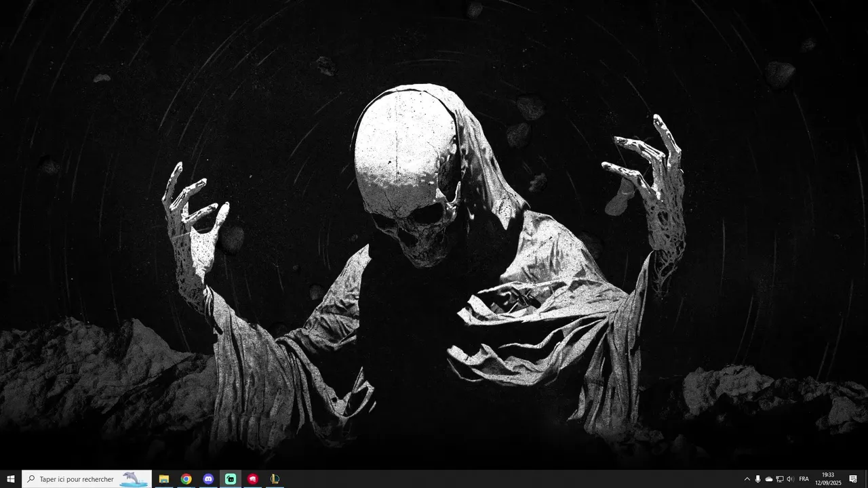Launch Google Chrome from the taskbar
The image size is (868, 488).
click(186, 479)
